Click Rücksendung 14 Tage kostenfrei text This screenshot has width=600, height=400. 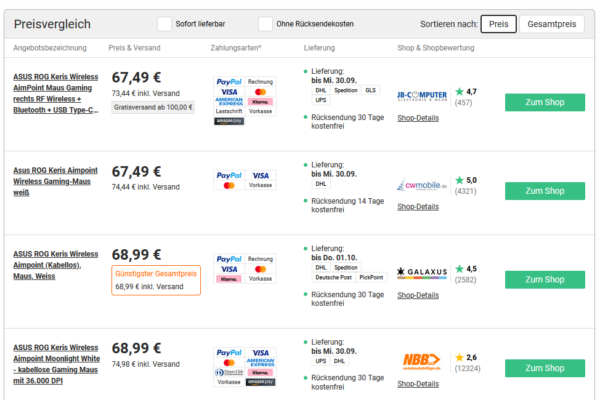[x=347, y=205]
